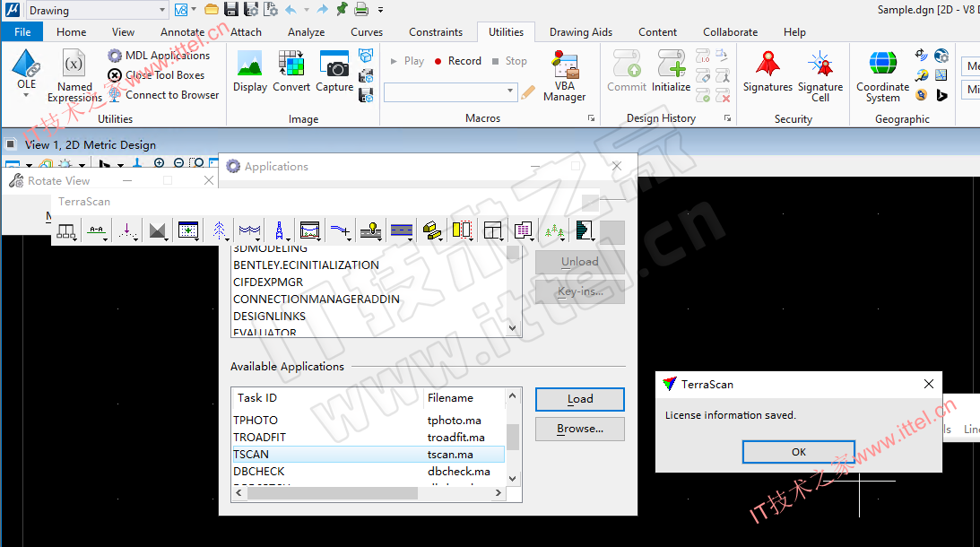Click TerraScan dark histogram icon
This screenshot has height=547, width=980.
[x=585, y=230]
